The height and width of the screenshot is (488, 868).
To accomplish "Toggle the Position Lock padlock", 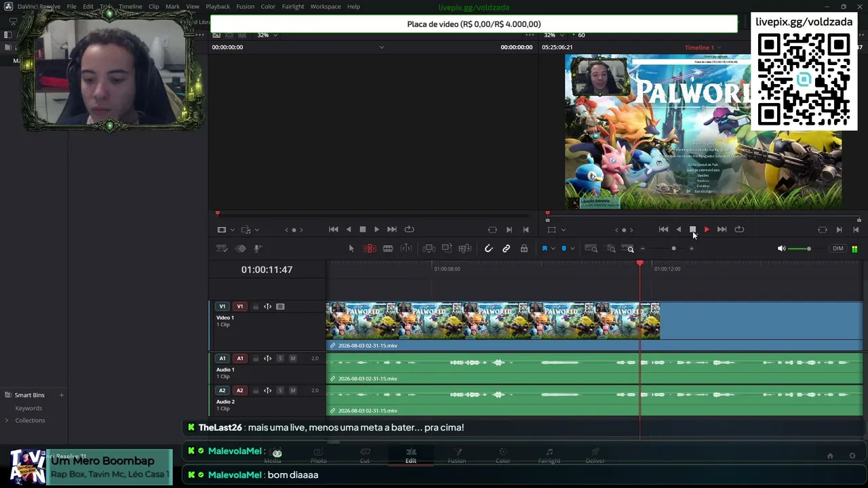I will click(x=524, y=249).
